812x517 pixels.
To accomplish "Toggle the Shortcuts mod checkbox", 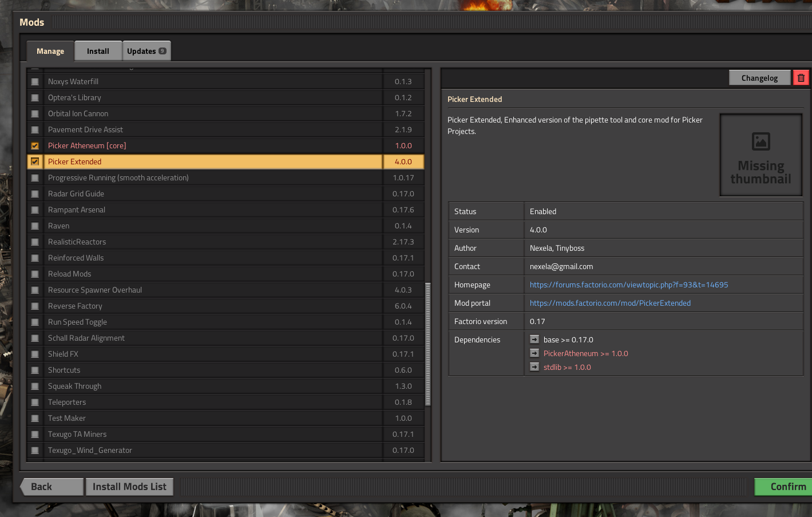I will pos(35,370).
